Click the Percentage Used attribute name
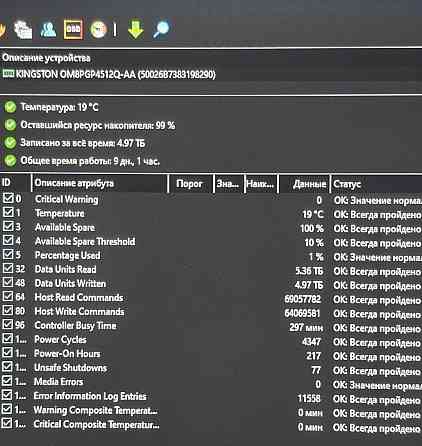Image resolution: width=422 pixels, height=446 pixels. (x=67, y=255)
